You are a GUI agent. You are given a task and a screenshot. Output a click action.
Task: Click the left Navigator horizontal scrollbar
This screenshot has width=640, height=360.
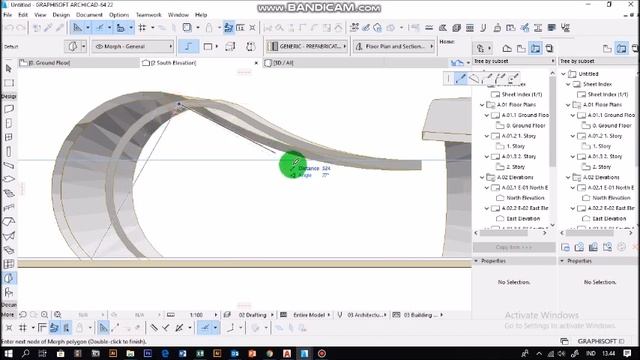504,233
